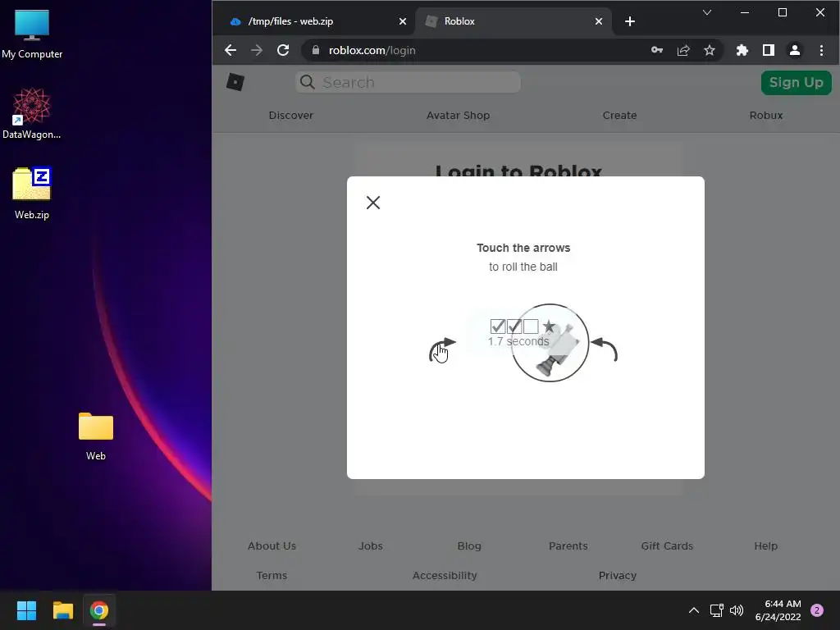Follow the Jobs footer link
This screenshot has height=630, width=840.
click(x=370, y=546)
